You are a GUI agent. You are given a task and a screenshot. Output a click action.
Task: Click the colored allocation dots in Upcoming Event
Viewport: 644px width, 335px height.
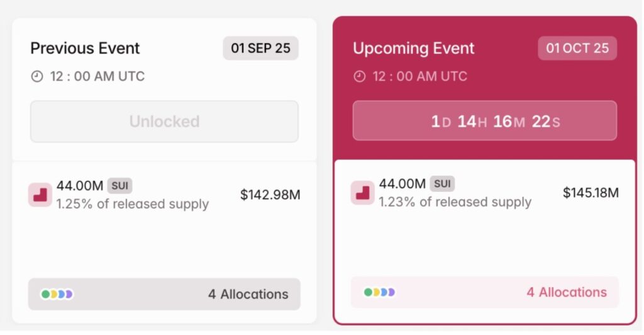click(x=379, y=292)
